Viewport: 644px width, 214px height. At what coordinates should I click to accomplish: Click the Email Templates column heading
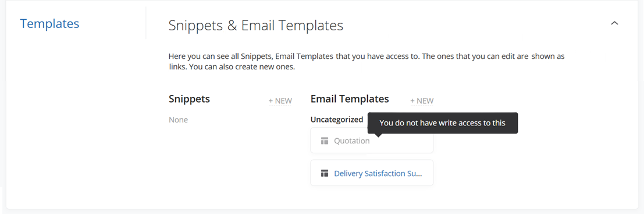pos(350,99)
